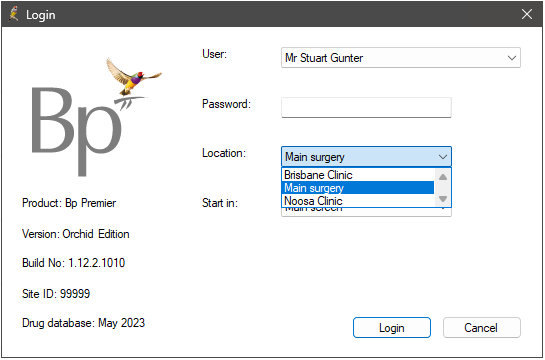
Task: Close the Login dialog window
Action: (527, 14)
